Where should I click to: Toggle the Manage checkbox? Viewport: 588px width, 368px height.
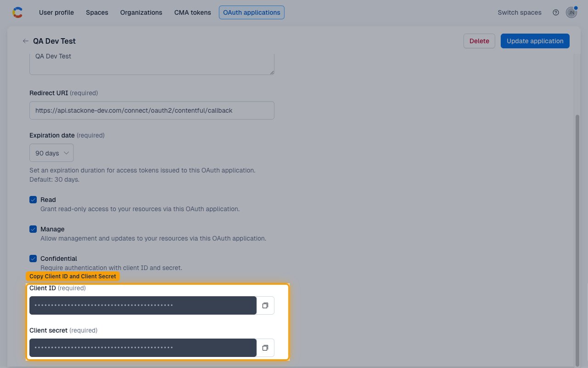point(33,229)
